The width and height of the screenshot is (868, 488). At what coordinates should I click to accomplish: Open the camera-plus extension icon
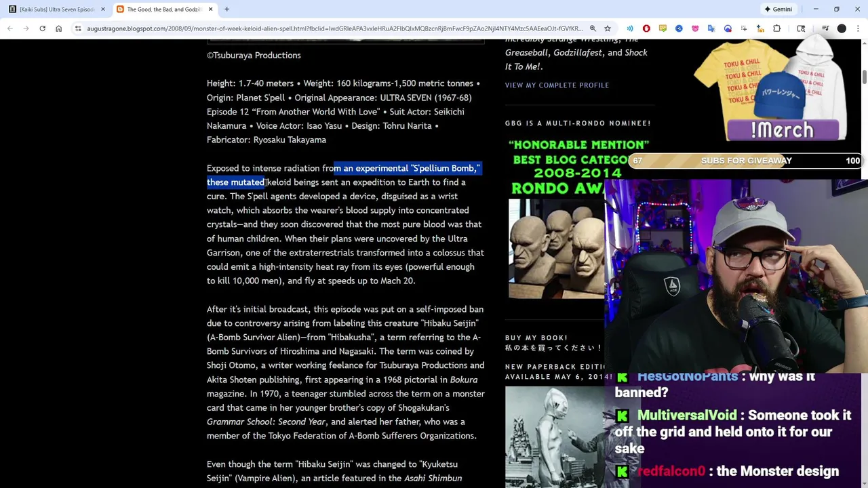(760, 28)
